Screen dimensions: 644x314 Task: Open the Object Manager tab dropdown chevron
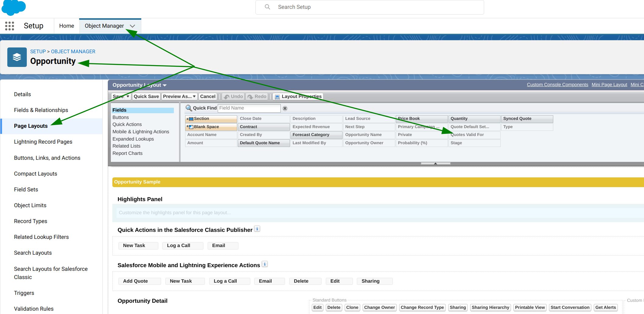(x=132, y=26)
